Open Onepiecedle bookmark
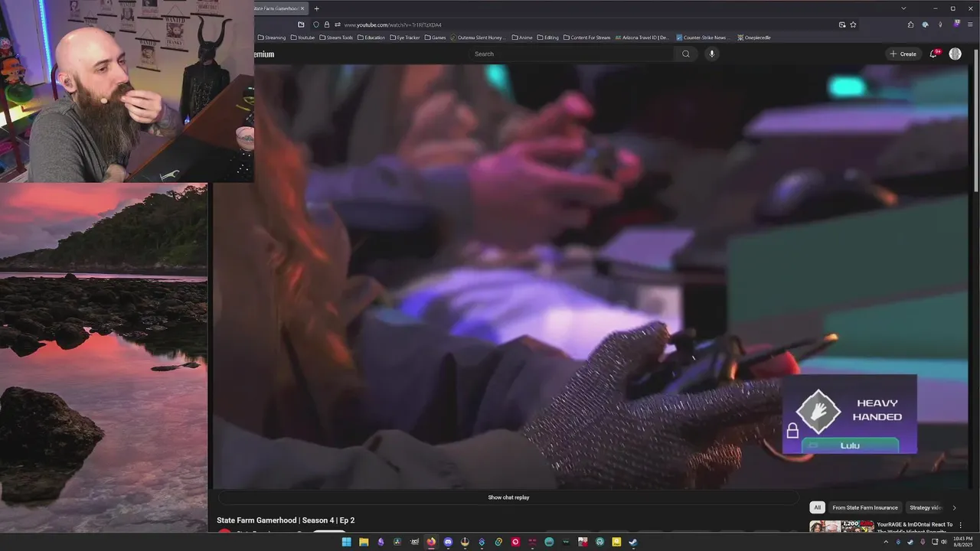 click(x=754, y=37)
